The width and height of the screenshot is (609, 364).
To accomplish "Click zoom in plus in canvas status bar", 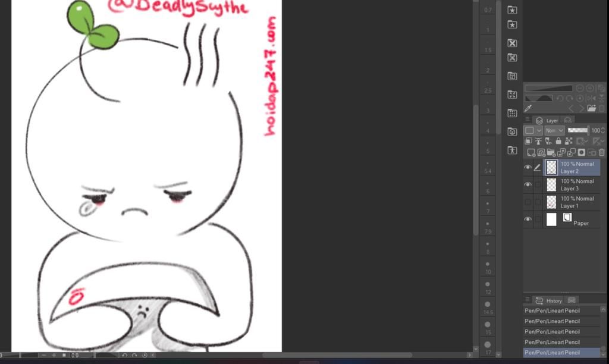I will [54, 355].
